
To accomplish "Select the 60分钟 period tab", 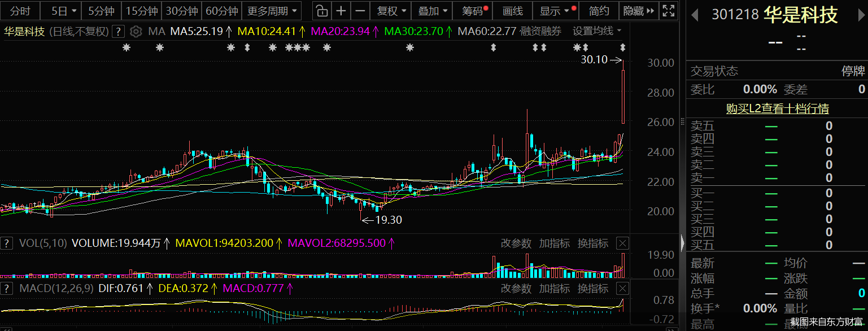I will click(222, 11).
